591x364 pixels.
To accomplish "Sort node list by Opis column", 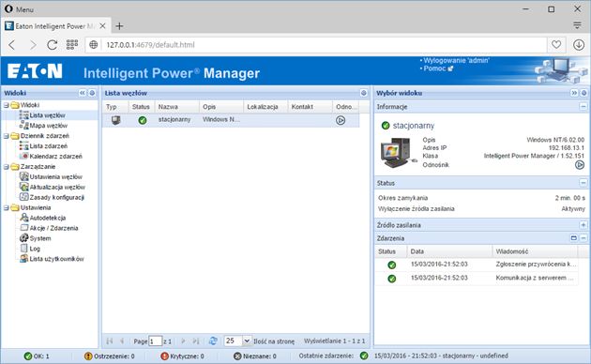I will (x=221, y=107).
